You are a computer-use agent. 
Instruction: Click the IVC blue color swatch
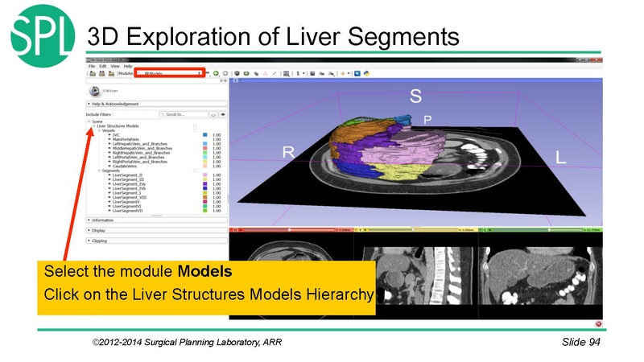coord(205,135)
